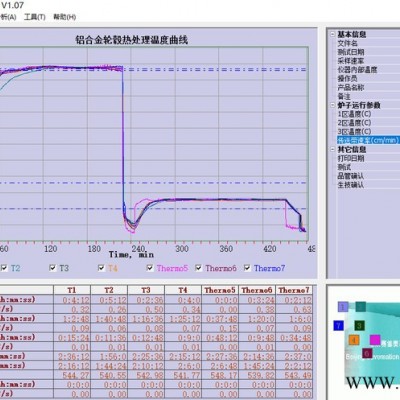The width and height of the screenshot is (400, 400).
Task: Select the light blue sensor marker 1
Action: (343, 307)
